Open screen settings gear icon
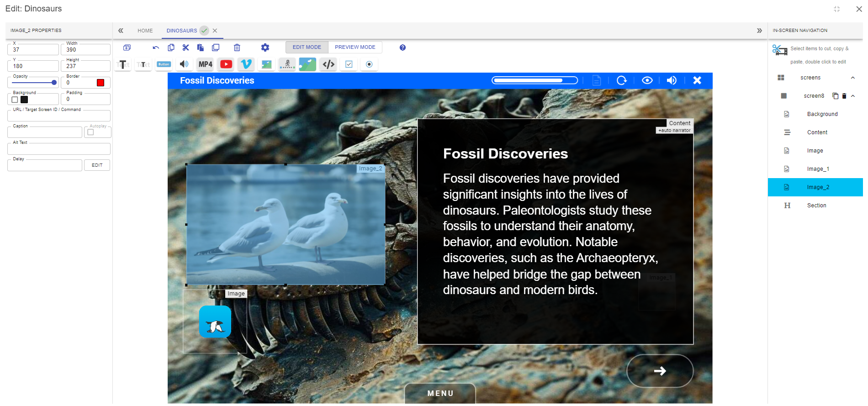Viewport: 868px width, 406px height. tap(265, 47)
